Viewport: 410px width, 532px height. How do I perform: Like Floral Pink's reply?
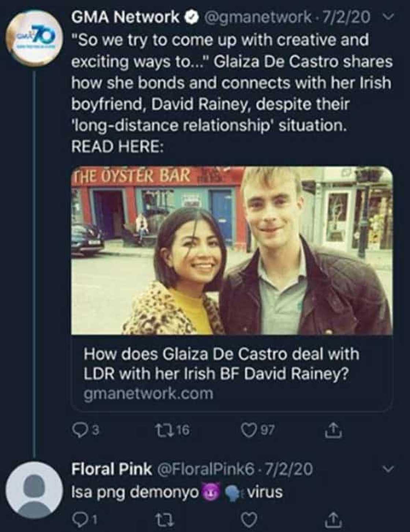[250, 519]
